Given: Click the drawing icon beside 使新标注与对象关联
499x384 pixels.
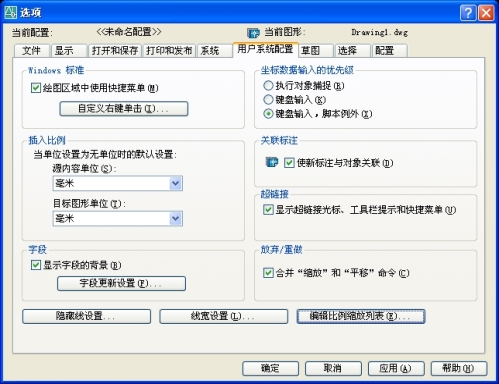Looking at the screenshot, I should tap(272, 162).
